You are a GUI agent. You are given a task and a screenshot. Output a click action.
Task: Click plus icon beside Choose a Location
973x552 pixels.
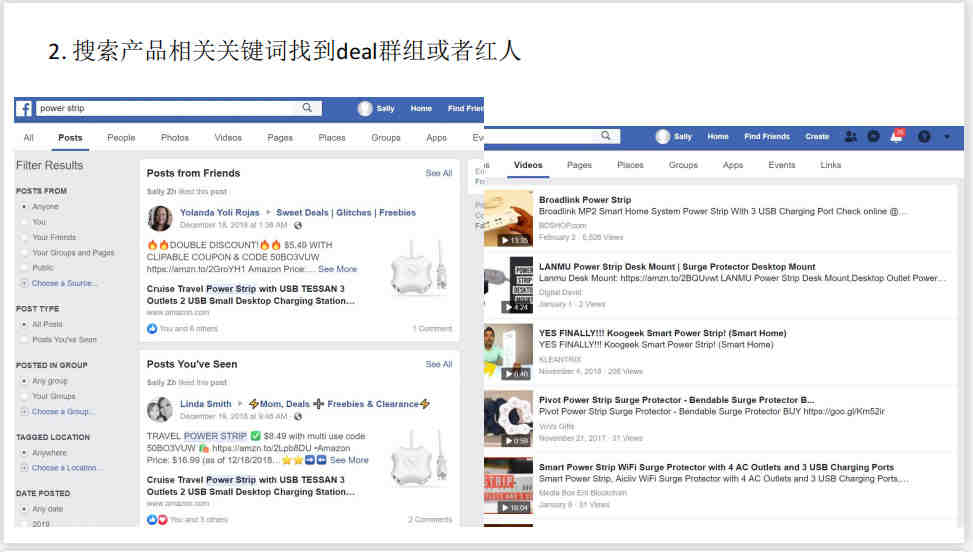[24, 468]
